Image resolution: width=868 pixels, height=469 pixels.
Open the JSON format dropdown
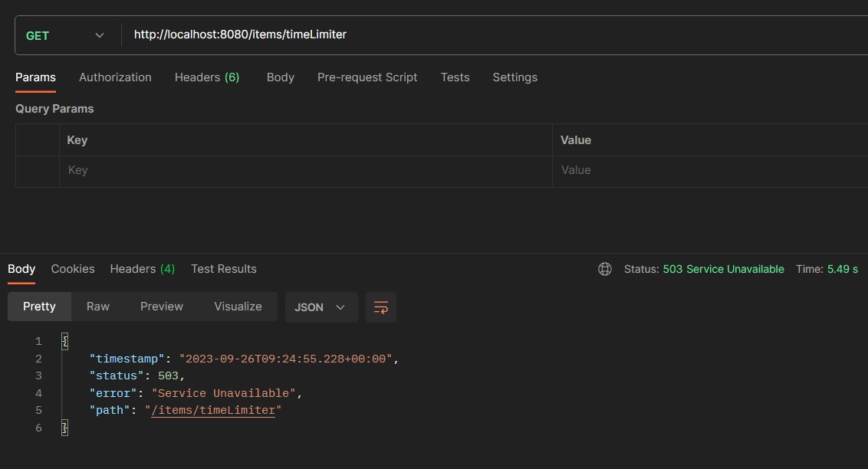pyautogui.click(x=321, y=307)
